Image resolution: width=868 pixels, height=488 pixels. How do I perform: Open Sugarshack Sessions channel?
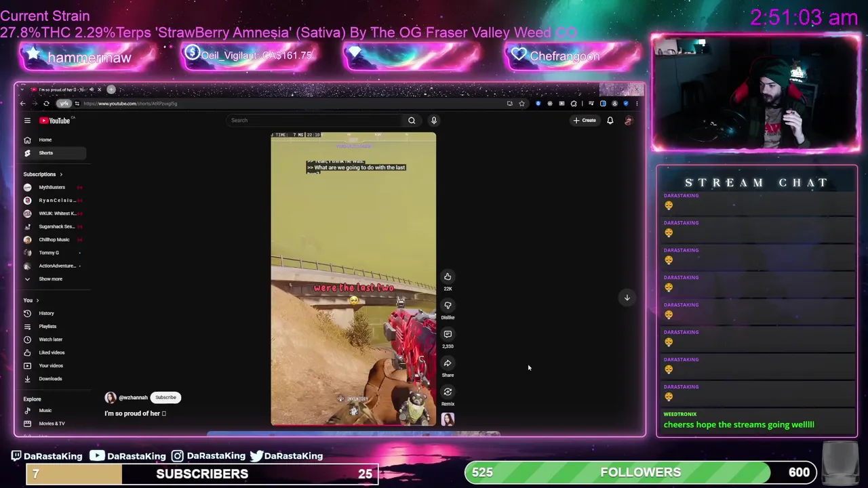tap(53, 226)
